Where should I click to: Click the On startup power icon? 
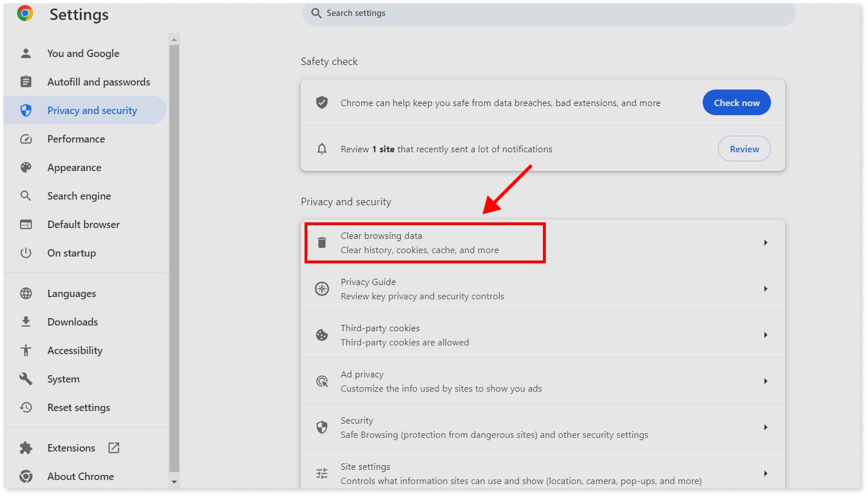coord(26,253)
